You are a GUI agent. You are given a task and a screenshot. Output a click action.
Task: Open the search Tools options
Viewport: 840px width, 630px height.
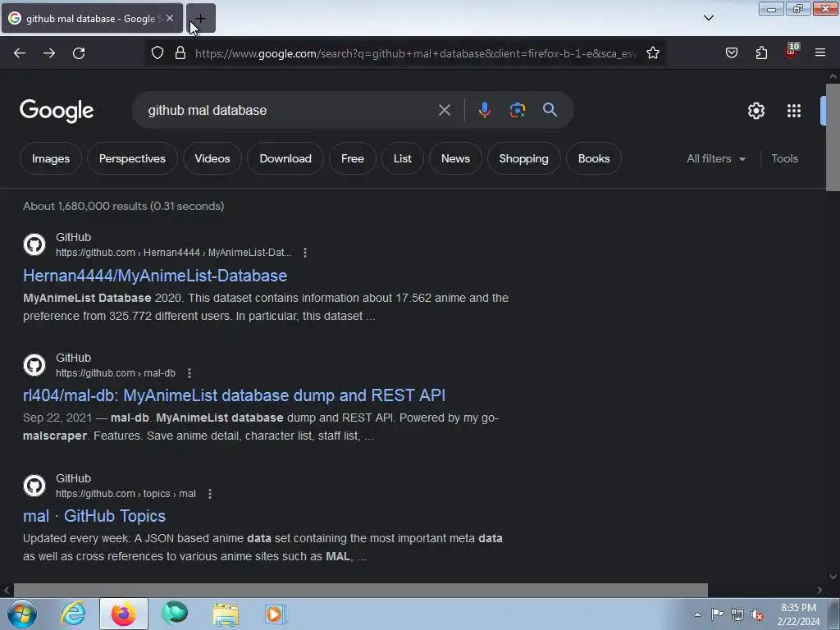click(785, 158)
